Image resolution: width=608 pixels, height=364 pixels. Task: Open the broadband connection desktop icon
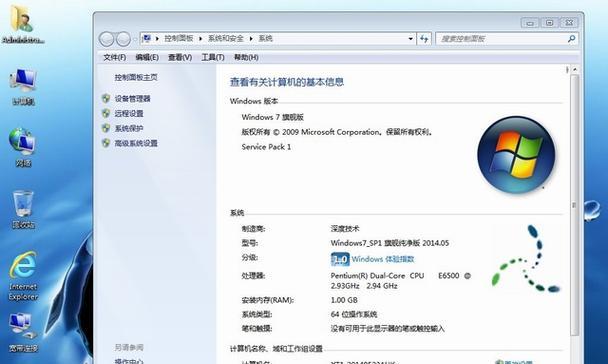[x=23, y=333]
